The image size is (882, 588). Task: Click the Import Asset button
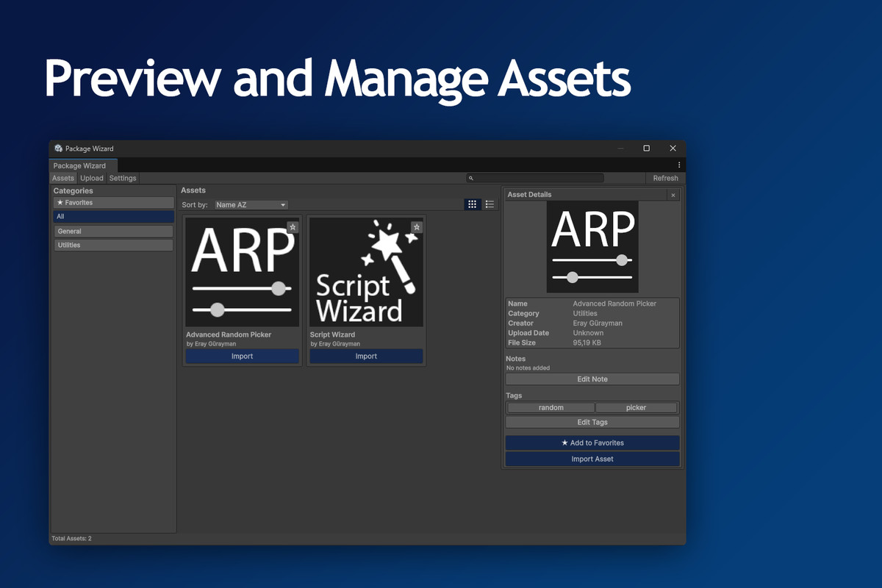(592, 459)
